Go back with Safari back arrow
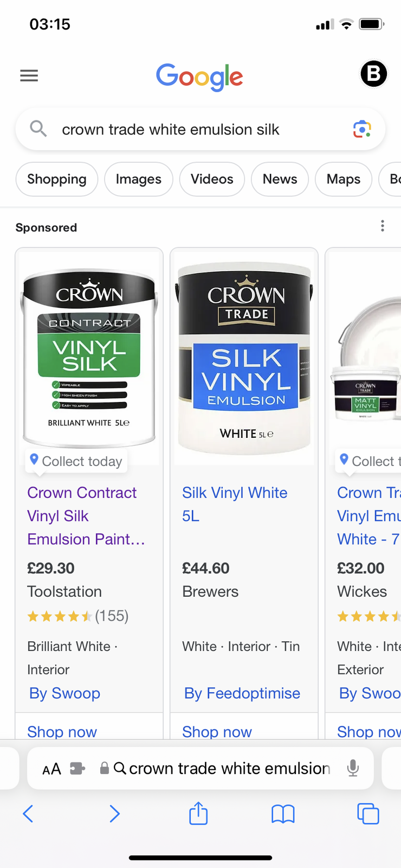The width and height of the screenshot is (401, 868). pos(28,813)
